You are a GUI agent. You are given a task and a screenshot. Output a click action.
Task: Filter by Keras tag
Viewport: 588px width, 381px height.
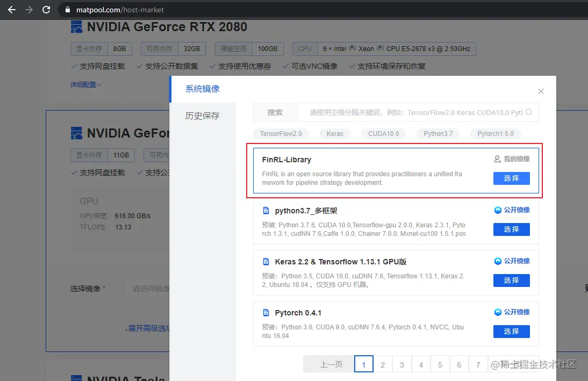pos(335,134)
